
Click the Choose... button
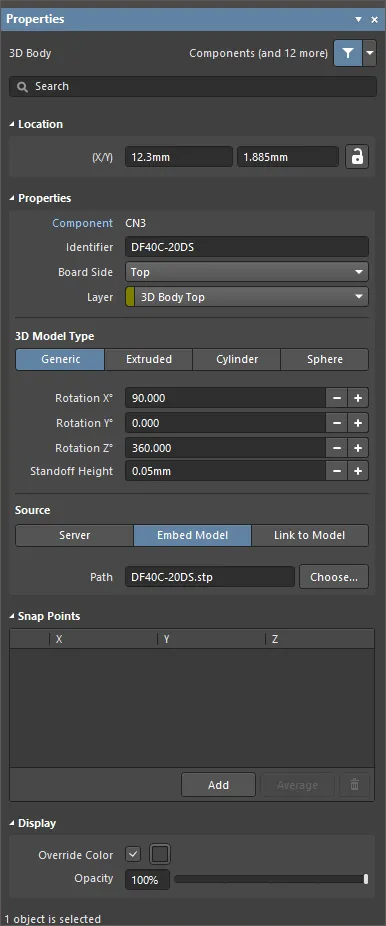point(334,577)
